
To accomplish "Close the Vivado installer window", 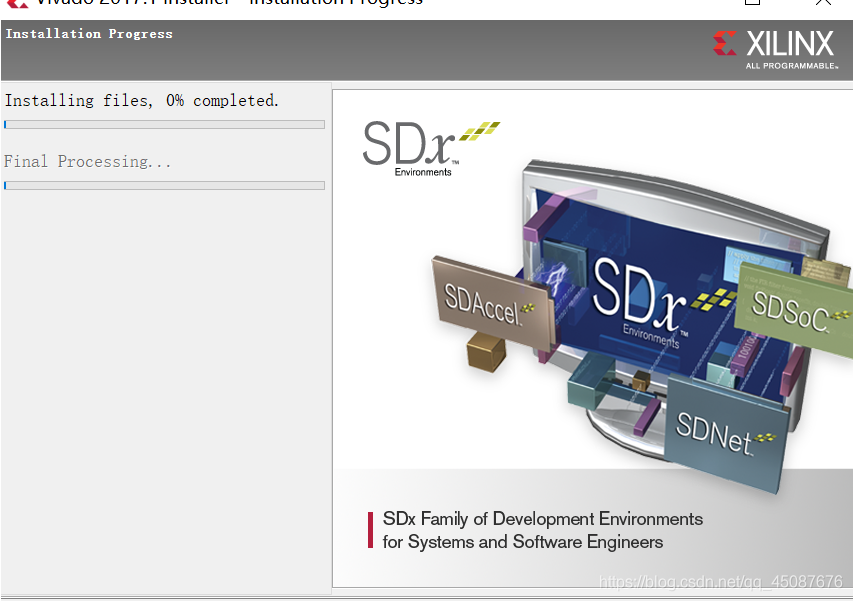I will (x=824, y=2).
